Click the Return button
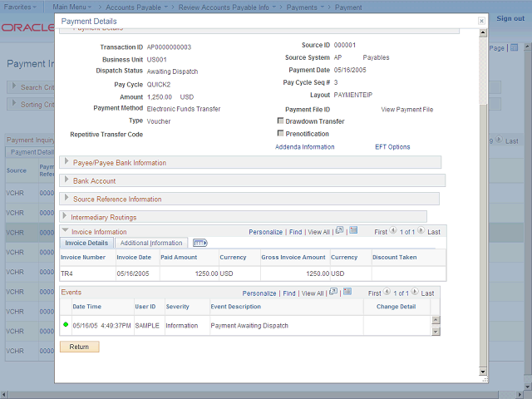The height and width of the screenshot is (399, 532). (x=80, y=347)
